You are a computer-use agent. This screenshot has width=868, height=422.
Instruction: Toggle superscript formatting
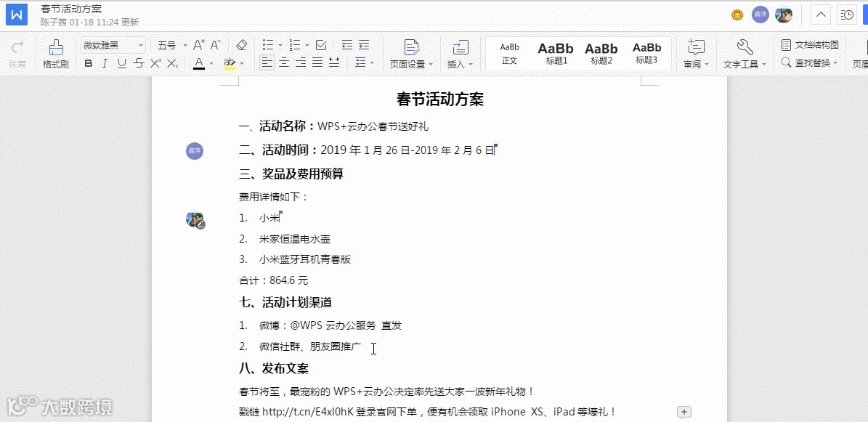(x=155, y=63)
